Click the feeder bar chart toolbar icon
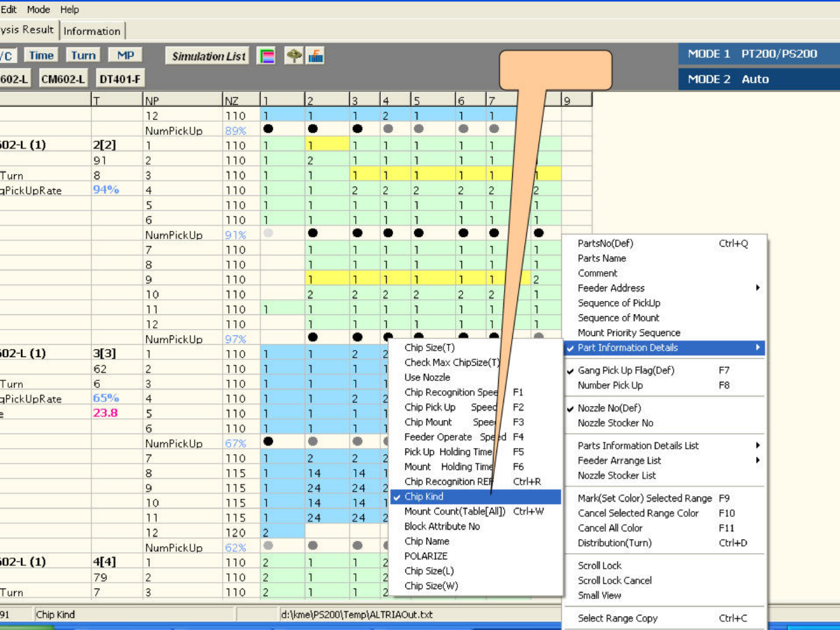840x630 pixels. click(316, 56)
